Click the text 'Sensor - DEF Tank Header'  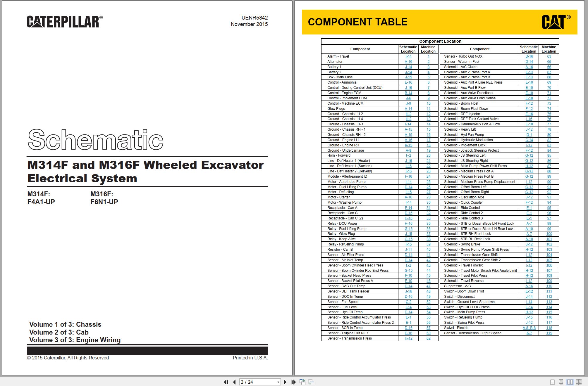click(x=348, y=291)
